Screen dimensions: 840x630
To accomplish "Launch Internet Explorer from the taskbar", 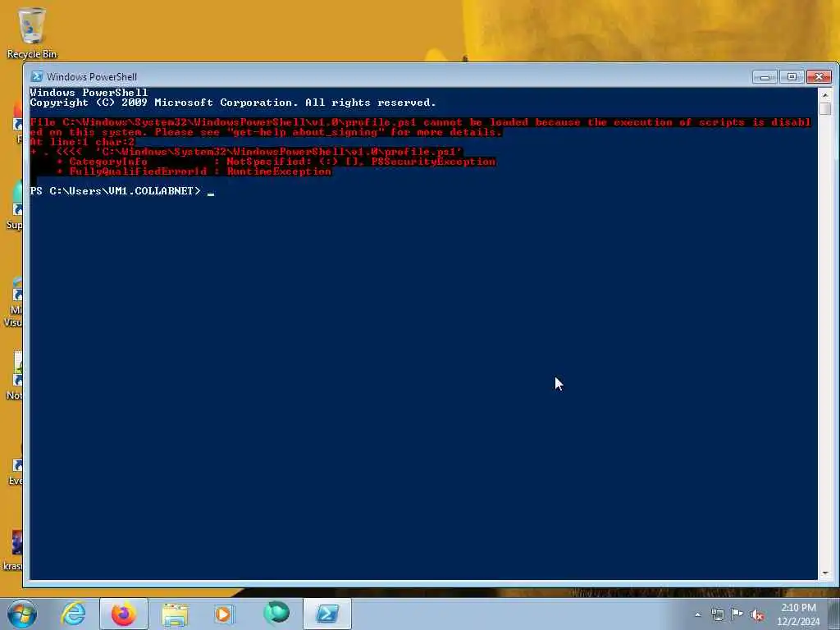I will point(73,614).
